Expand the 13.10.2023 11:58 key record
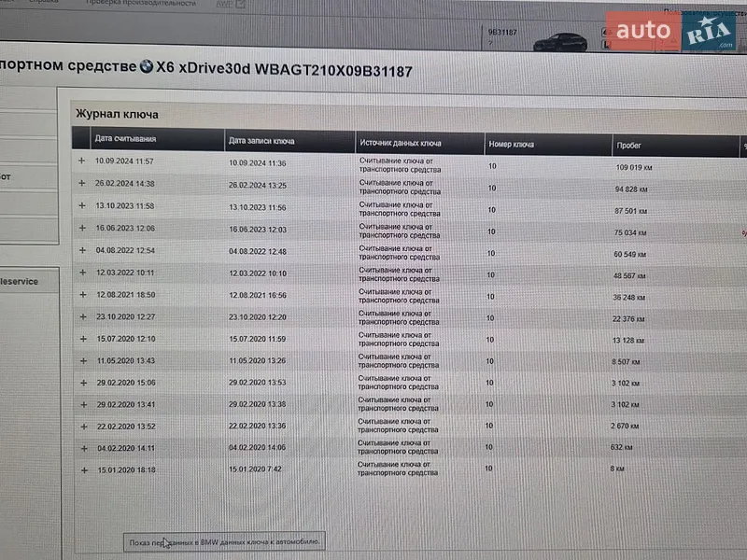The height and width of the screenshot is (560, 747). [x=82, y=205]
